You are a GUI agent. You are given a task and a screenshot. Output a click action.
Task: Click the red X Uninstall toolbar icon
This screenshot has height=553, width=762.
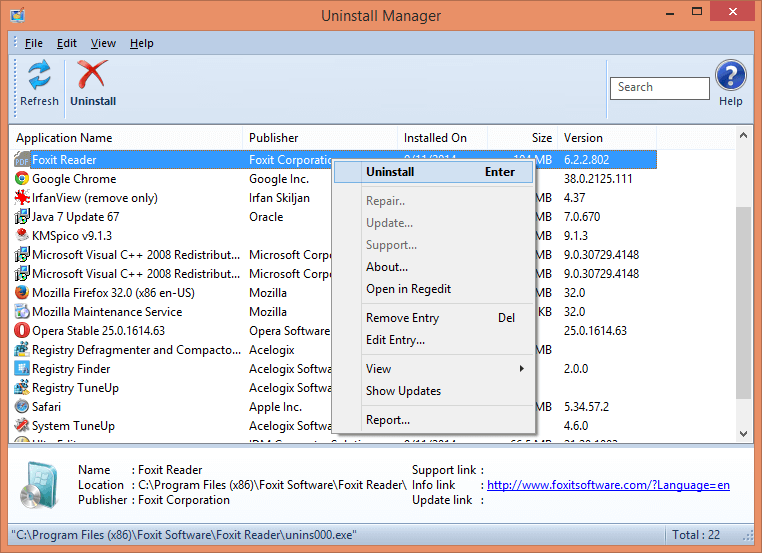(92, 74)
